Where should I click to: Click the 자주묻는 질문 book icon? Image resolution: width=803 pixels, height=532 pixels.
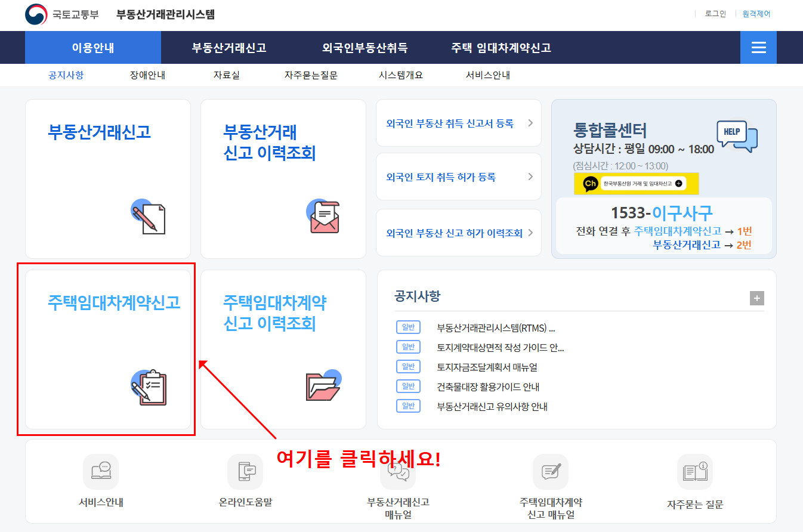pos(695,471)
